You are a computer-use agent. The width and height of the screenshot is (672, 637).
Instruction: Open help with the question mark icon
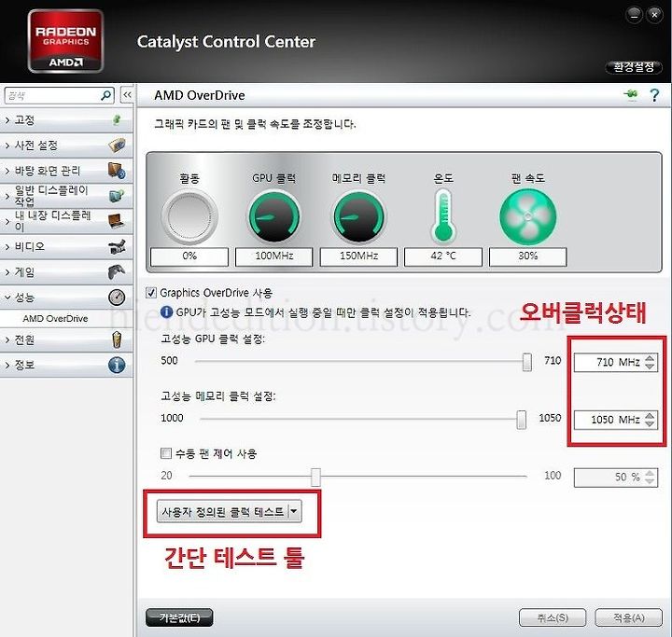[x=654, y=95]
